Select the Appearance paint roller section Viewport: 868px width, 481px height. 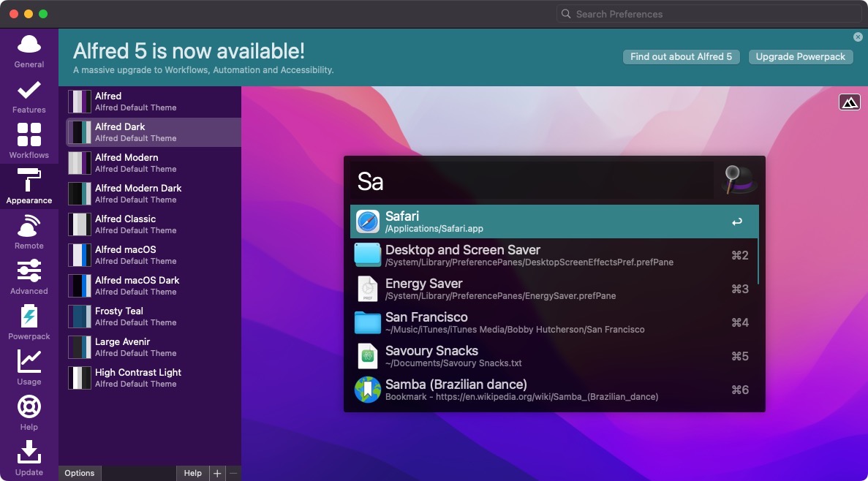(x=29, y=186)
